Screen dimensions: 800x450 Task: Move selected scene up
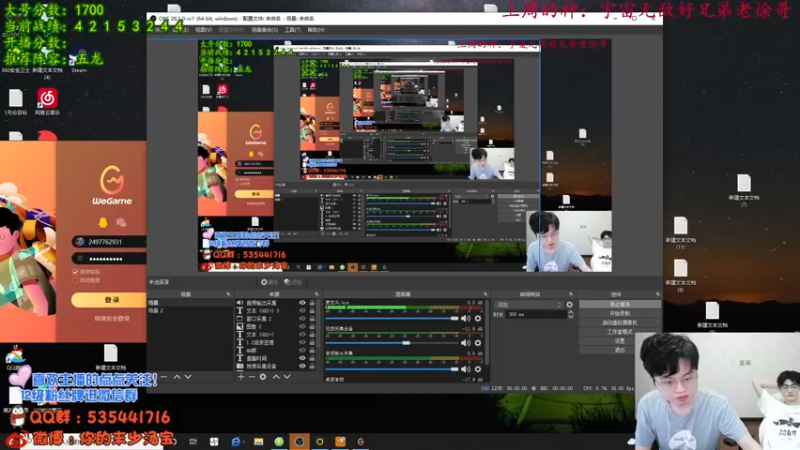(177, 377)
